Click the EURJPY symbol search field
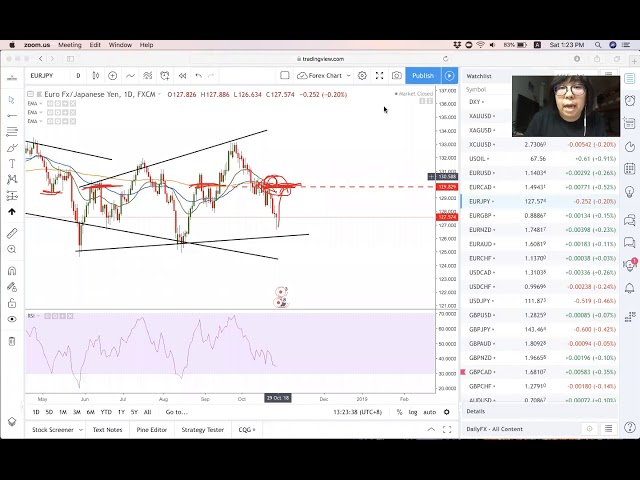The image size is (640, 480). [46, 76]
